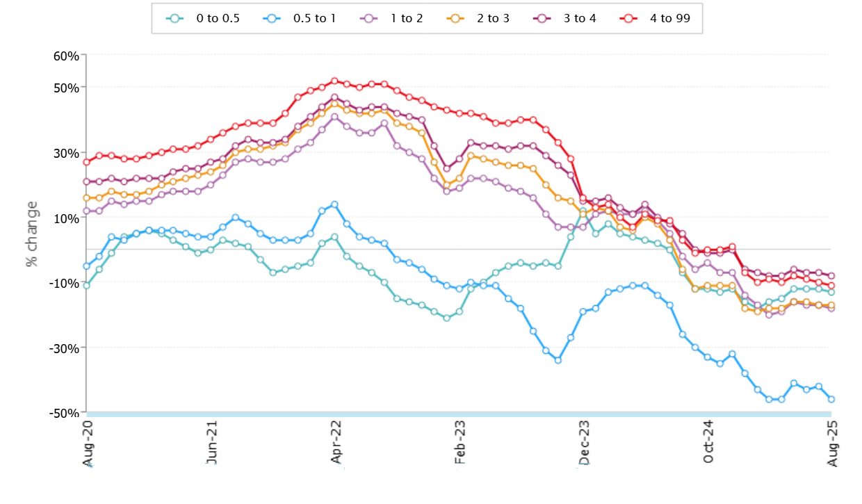Click the '% change' y-axis title
This screenshot has height=504, width=862.
click(x=31, y=234)
